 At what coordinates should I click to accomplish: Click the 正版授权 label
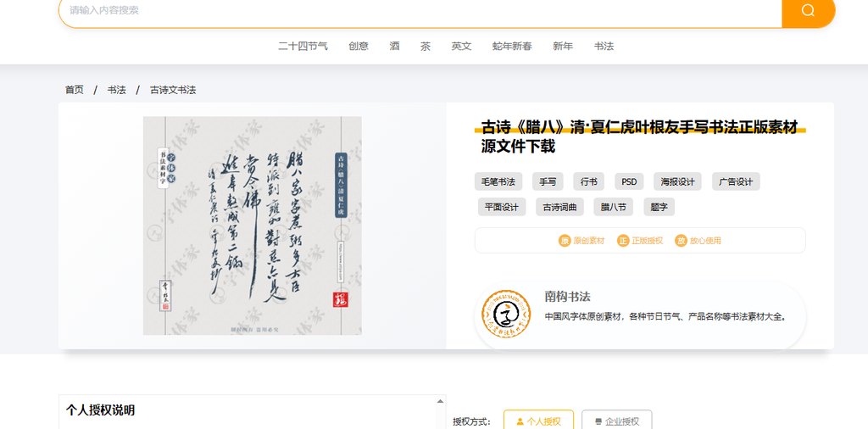click(648, 241)
